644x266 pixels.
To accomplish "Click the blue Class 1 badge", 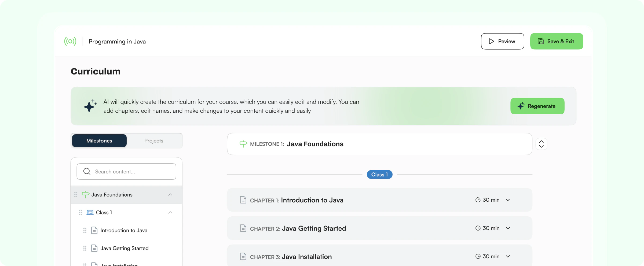I will click(380, 175).
